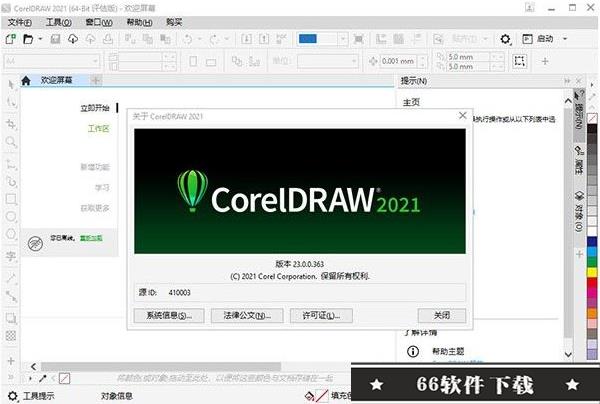Pick the orange swatch in color palette
Viewport: 600px width, 404px height.
(592, 313)
